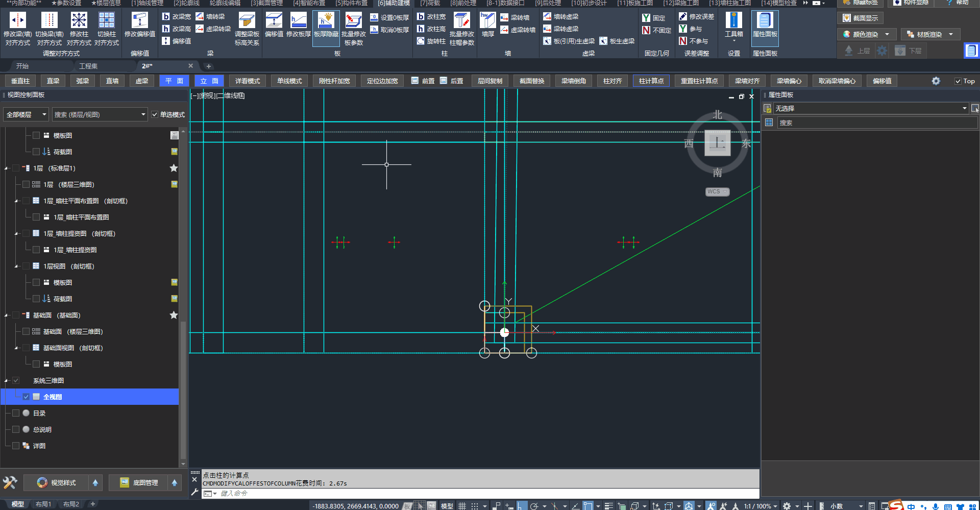
Task: Click the 板厚隐藏 slab thickness icon
Action: [326, 21]
